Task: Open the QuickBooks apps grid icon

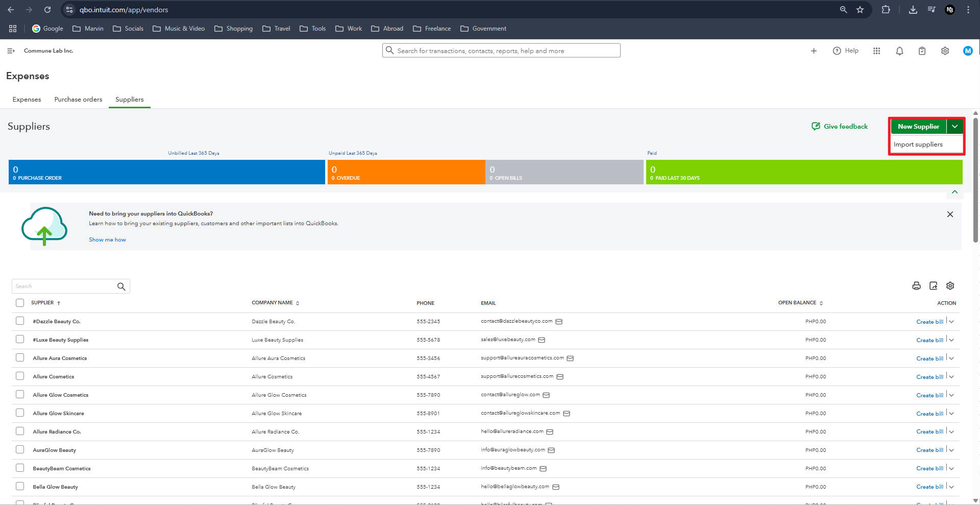Action: (876, 51)
